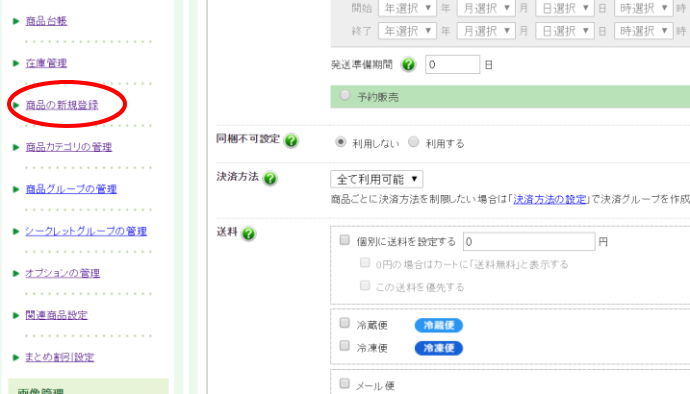
Task: Click green arrow beside 商品グループの管理
Action: (16, 189)
